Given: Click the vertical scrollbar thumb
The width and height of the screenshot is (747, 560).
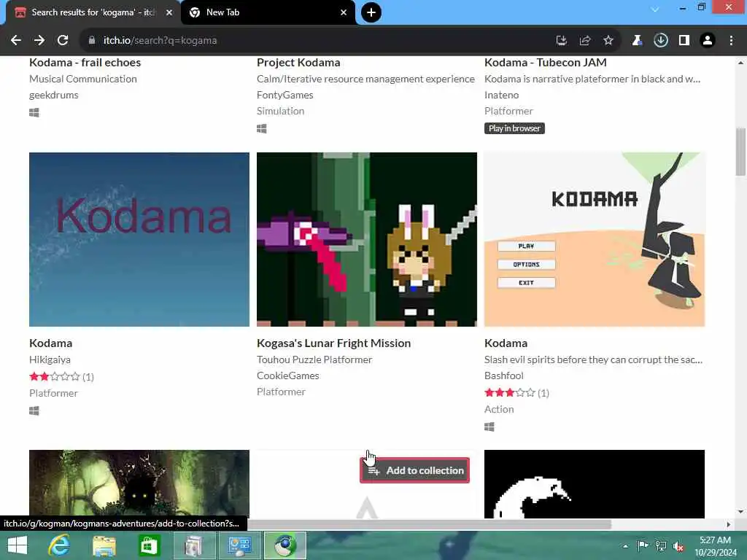Looking at the screenshot, I should (x=740, y=152).
